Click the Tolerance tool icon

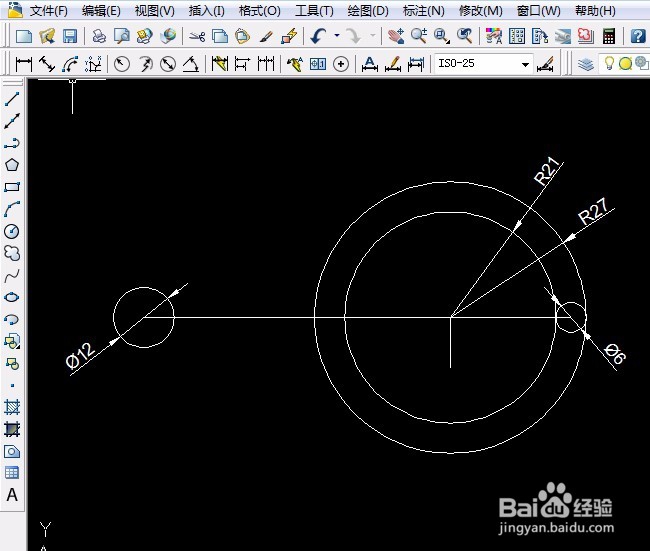tap(318, 64)
